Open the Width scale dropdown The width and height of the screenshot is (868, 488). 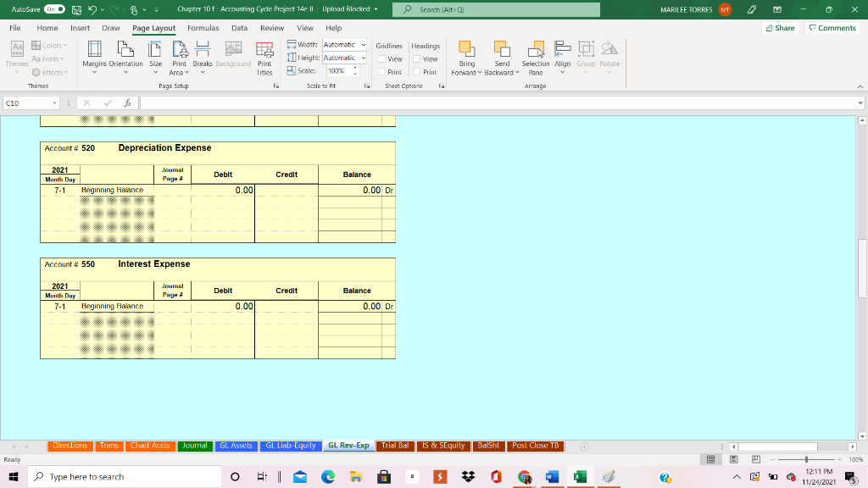coord(363,45)
